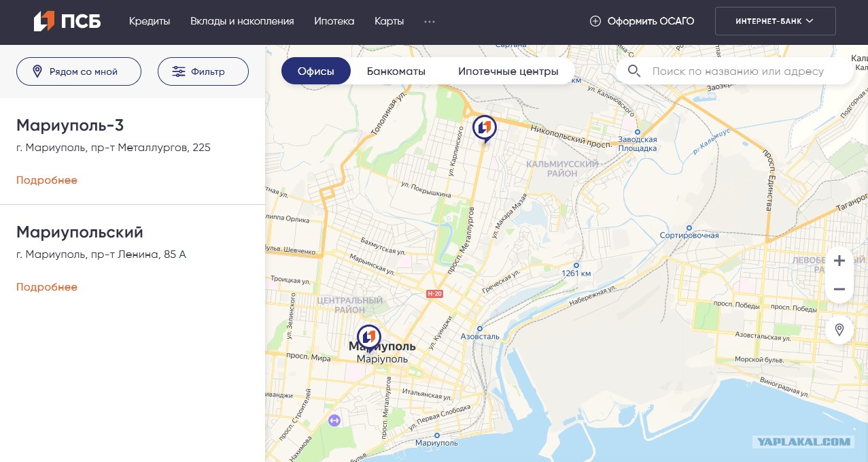Screen dimensions: 868x462
Task: Open Вклады и накопления menu
Action: (x=242, y=21)
